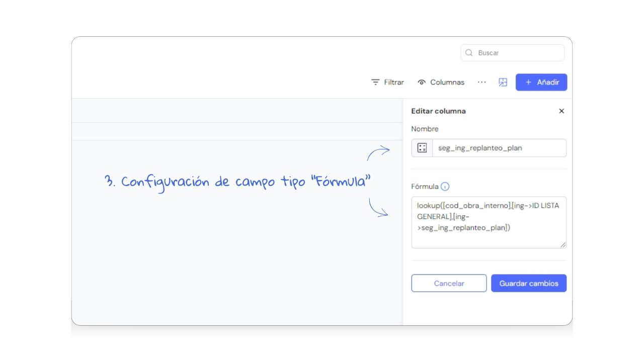Click inside the lookup formula text area

click(x=489, y=222)
